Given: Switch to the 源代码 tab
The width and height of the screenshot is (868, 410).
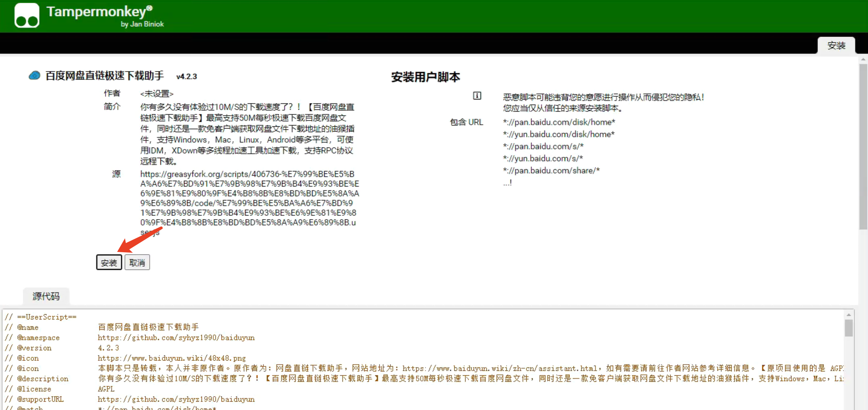Looking at the screenshot, I should point(46,296).
